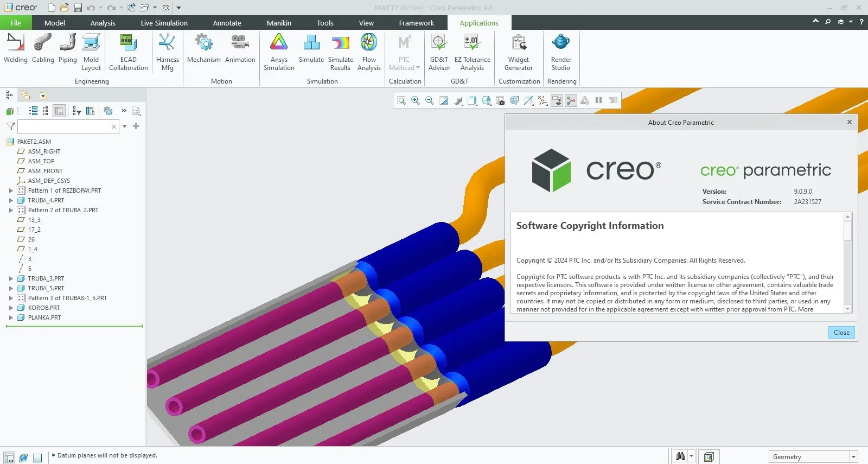The width and height of the screenshot is (868, 464).
Task: Expand KOROB.PRT tree node
Action: point(11,308)
